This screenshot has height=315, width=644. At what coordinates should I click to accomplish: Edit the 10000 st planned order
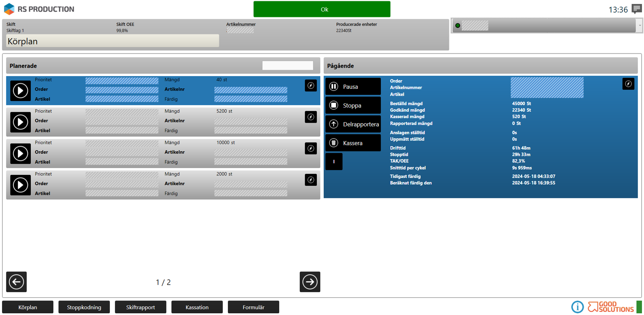tap(310, 148)
